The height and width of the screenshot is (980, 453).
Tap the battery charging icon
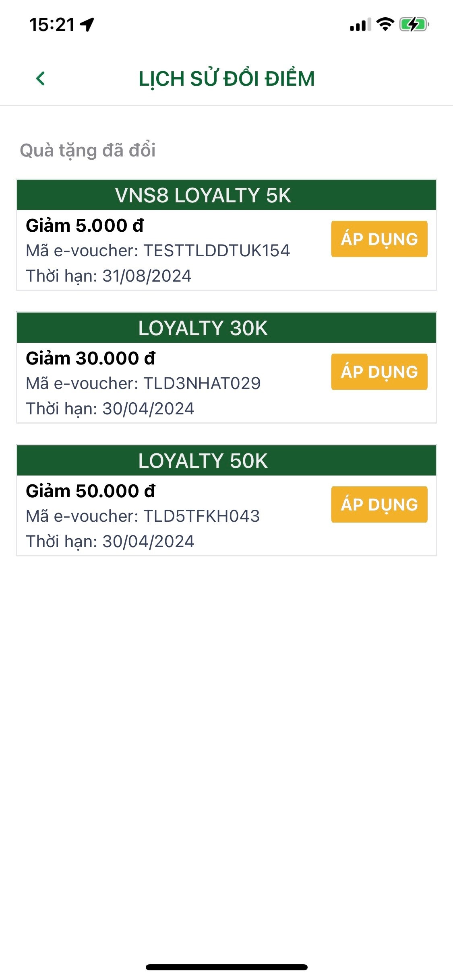click(x=414, y=25)
